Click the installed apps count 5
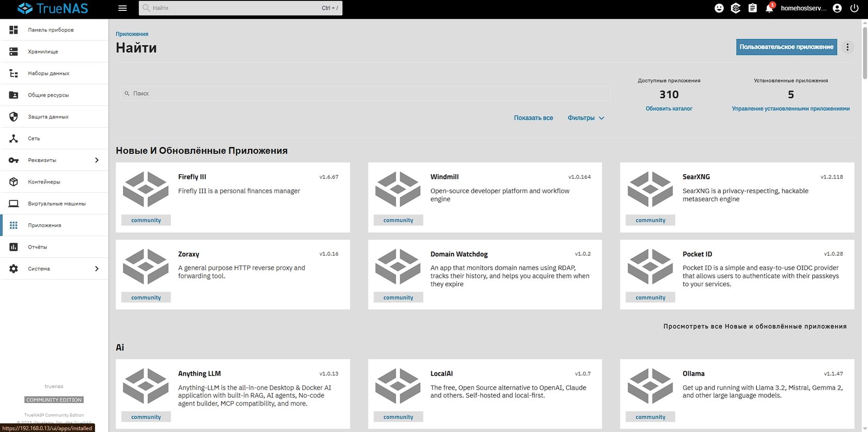Screen dimensions: 868x432 pyautogui.click(x=791, y=95)
